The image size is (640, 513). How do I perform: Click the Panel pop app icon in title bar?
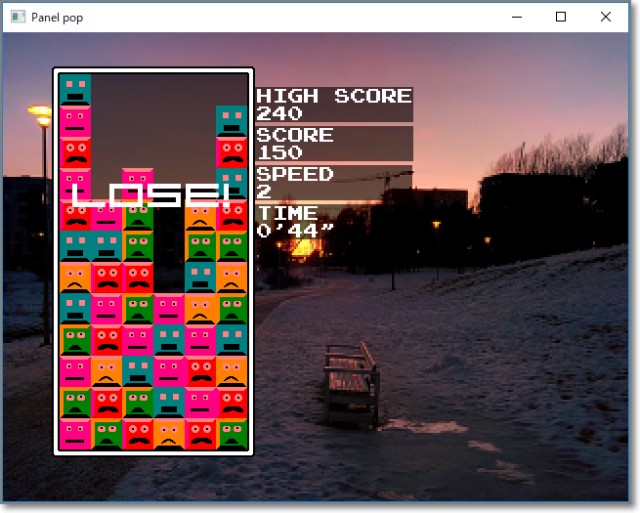[16, 17]
